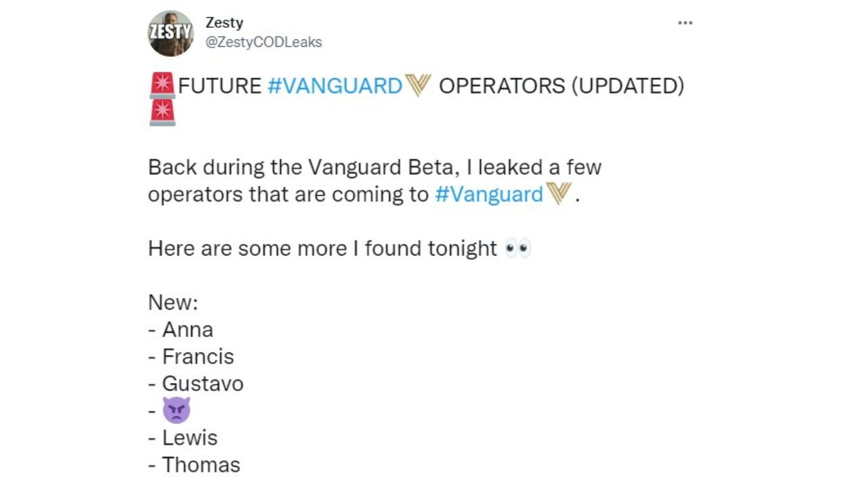The width and height of the screenshot is (868, 488).
Task: Click the Gustavo operator entry
Action: click(202, 384)
